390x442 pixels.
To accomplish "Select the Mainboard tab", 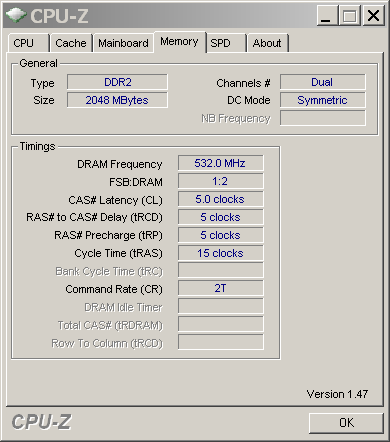I will click(x=123, y=43).
